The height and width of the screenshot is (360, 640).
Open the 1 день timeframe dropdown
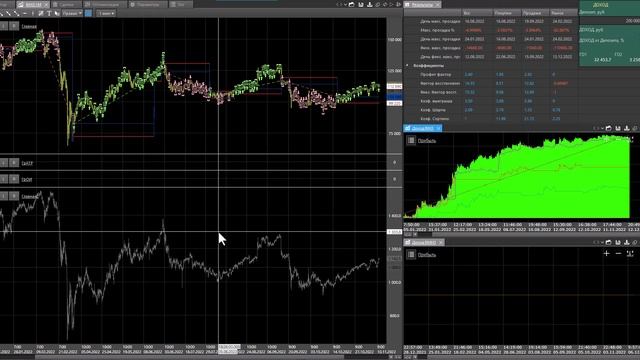[x=106, y=13]
